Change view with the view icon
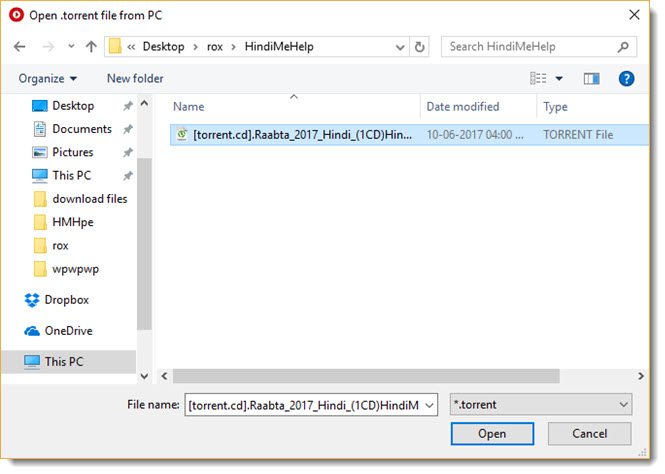 pos(538,78)
